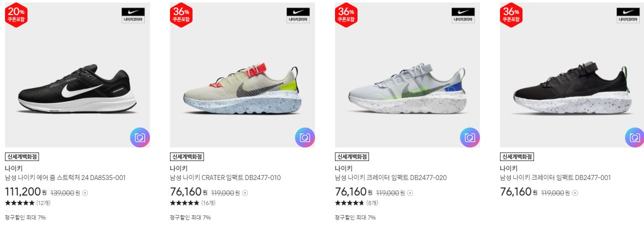Open 남성 나이키 에어 줌 스트럭처 24 product link
Viewport: 644px width, 232px height.
pos(65,177)
